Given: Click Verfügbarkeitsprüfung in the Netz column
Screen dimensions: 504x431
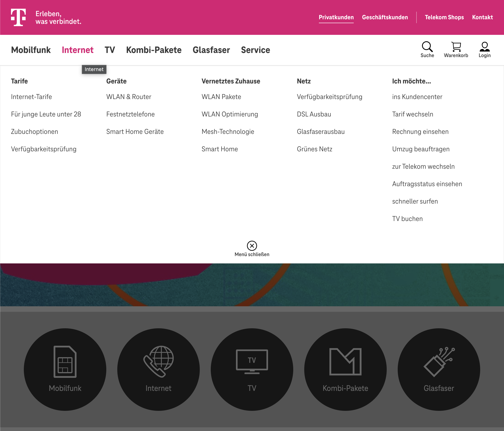Looking at the screenshot, I should pyautogui.click(x=329, y=97).
